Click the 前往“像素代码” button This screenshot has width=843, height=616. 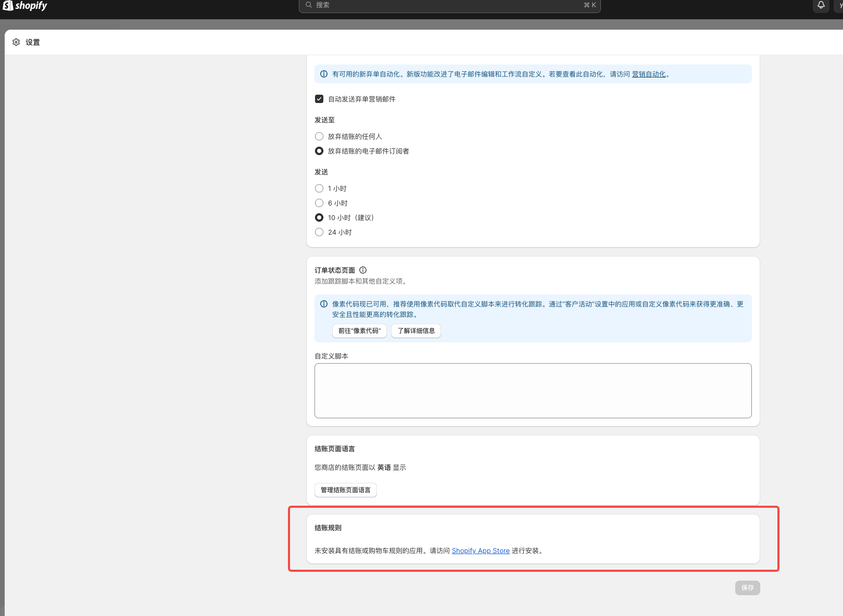pyautogui.click(x=359, y=331)
